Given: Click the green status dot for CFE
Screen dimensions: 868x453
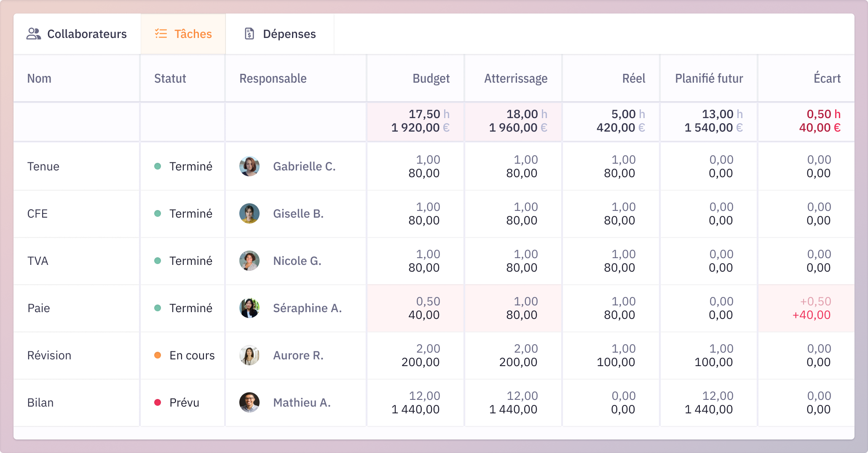Looking at the screenshot, I should click(158, 213).
